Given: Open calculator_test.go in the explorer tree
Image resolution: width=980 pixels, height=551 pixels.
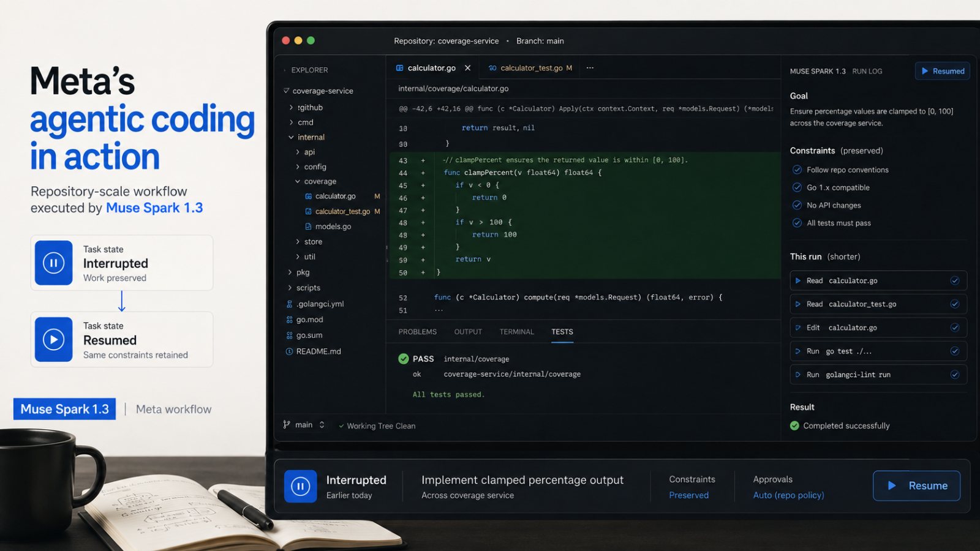Looking at the screenshot, I should pos(342,211).
